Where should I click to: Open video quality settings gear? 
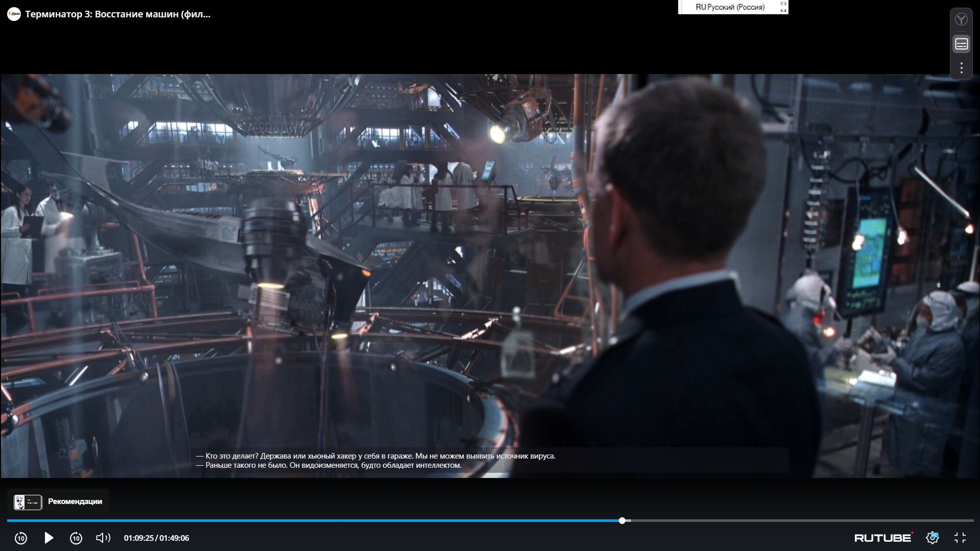click(x=933, y=538)
